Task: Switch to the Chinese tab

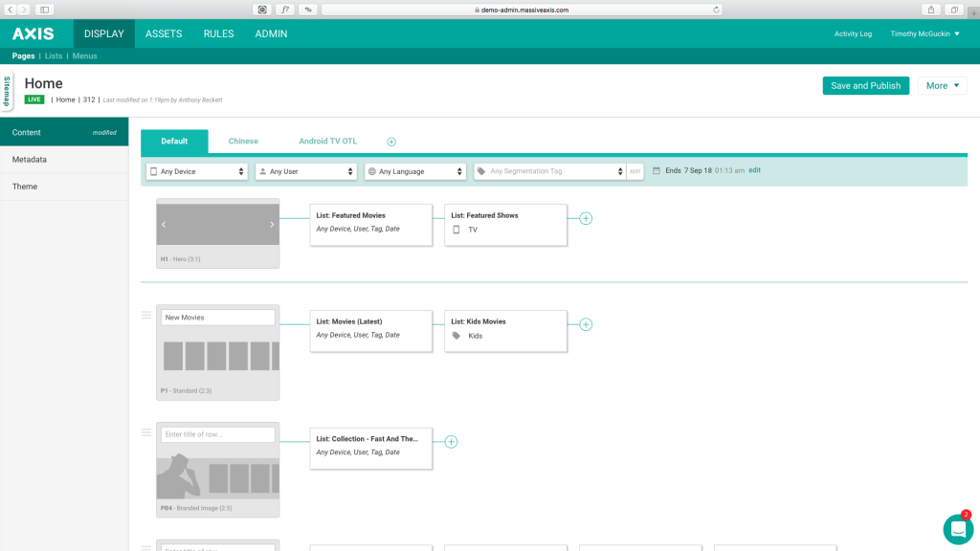Action: point(243,142)
